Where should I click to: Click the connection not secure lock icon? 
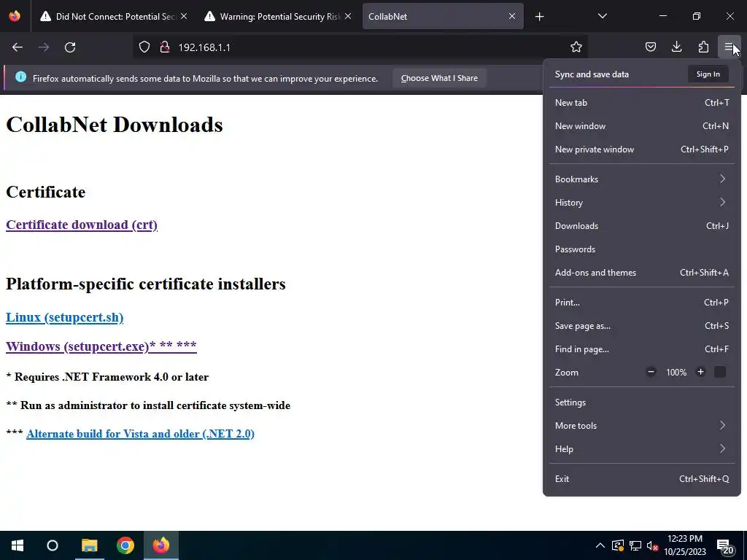(165, 47)
